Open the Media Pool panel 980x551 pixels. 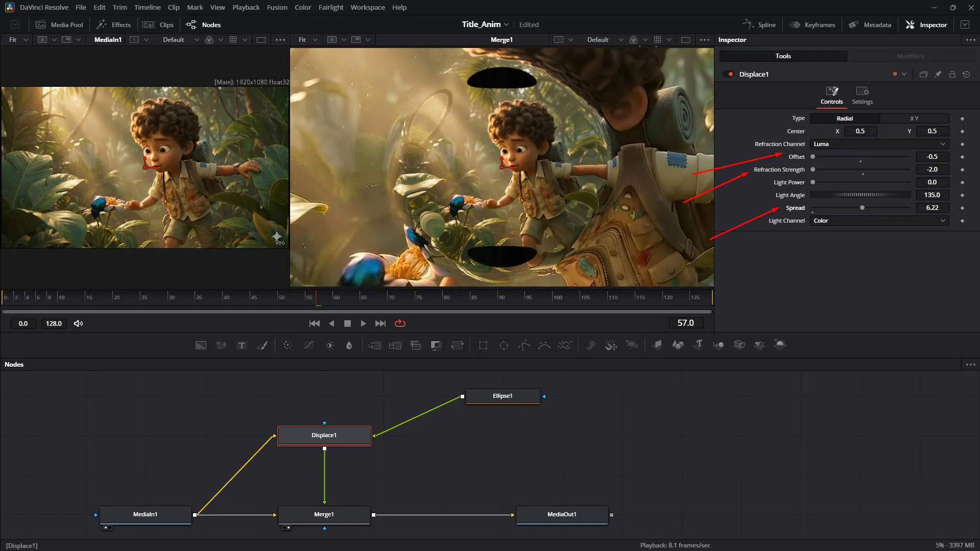(x=59, y=25)
